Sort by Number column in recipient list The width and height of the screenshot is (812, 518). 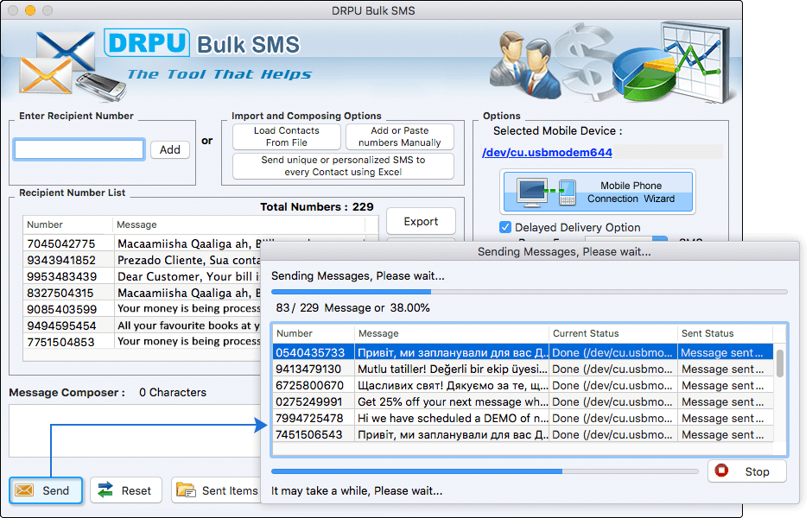(x=67, y=224)
